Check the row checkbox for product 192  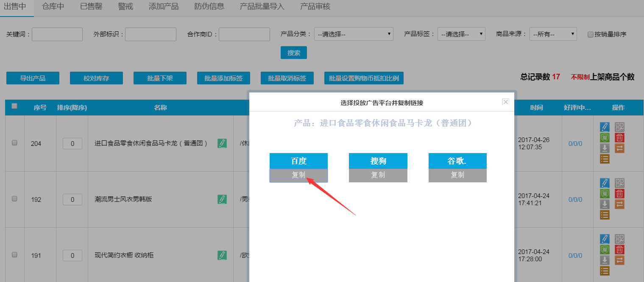(x=14, y=199)
